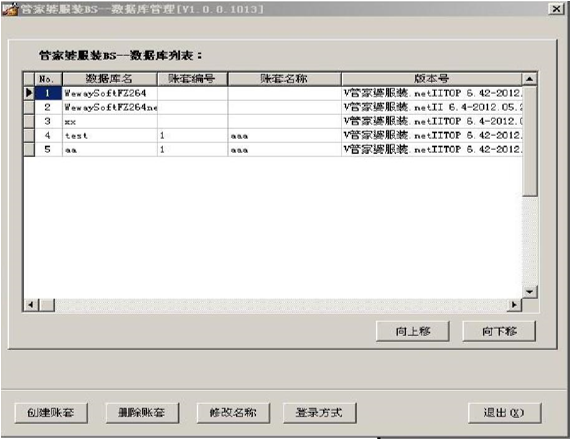Click 账套名称 aaa in test row

[x=285, y=135]
